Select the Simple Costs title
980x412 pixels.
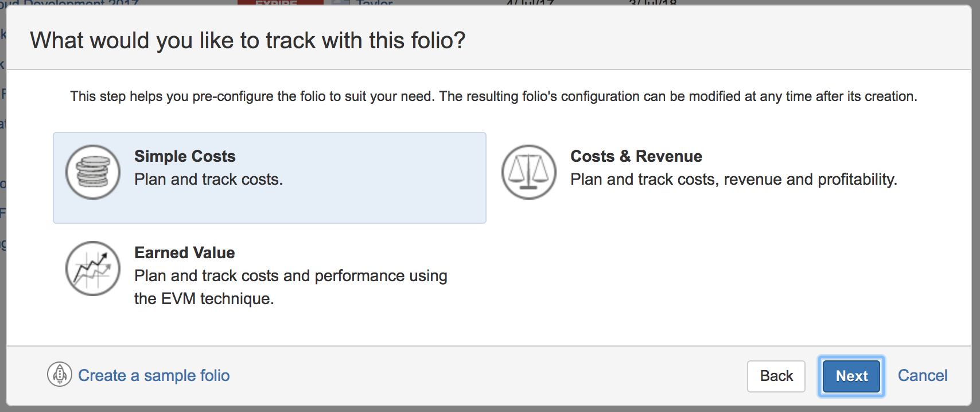point(185,156)
